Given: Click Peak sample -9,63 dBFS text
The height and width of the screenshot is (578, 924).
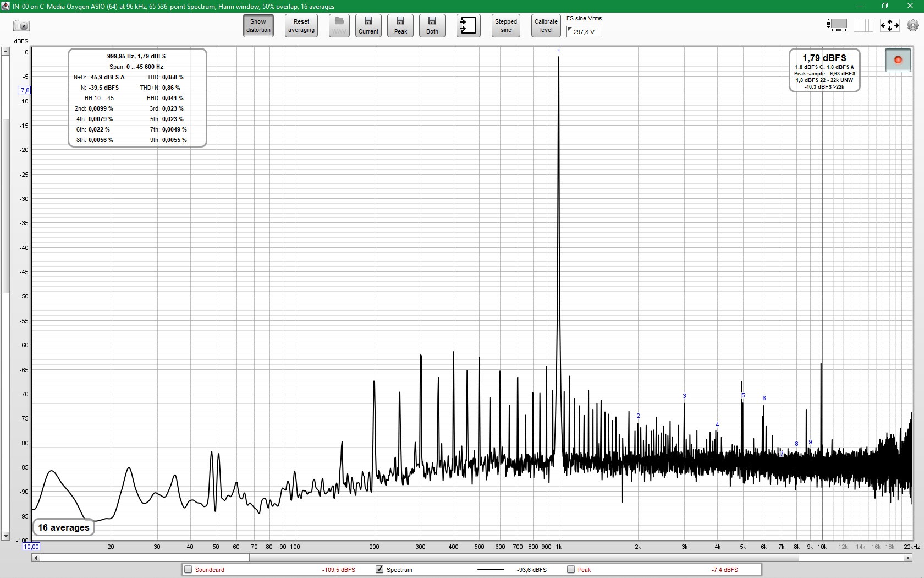Looking at the screenshot, I should [x=824, y=73].
